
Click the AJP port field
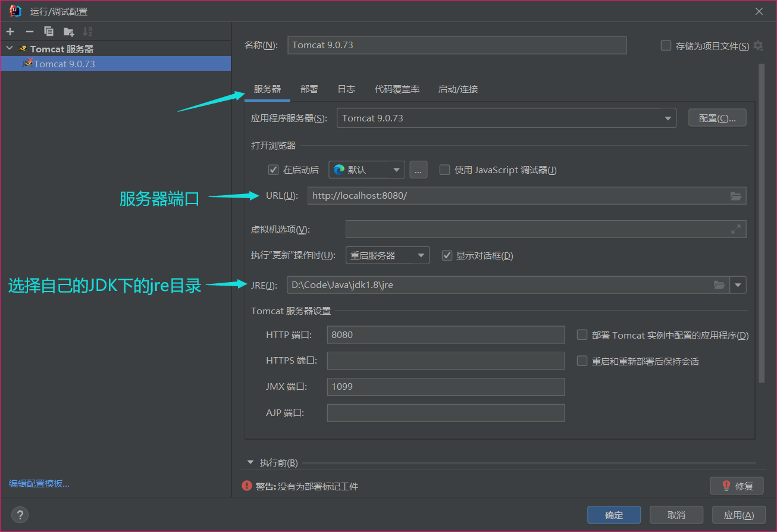[x=446, y=412]
